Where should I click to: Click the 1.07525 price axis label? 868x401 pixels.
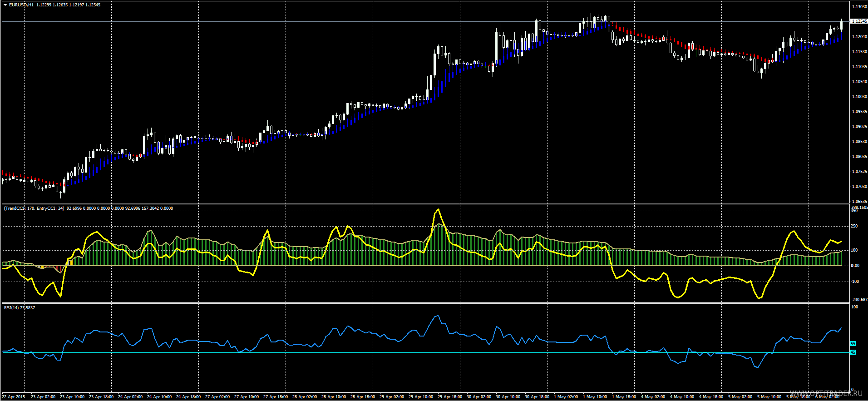click(860, 172)
